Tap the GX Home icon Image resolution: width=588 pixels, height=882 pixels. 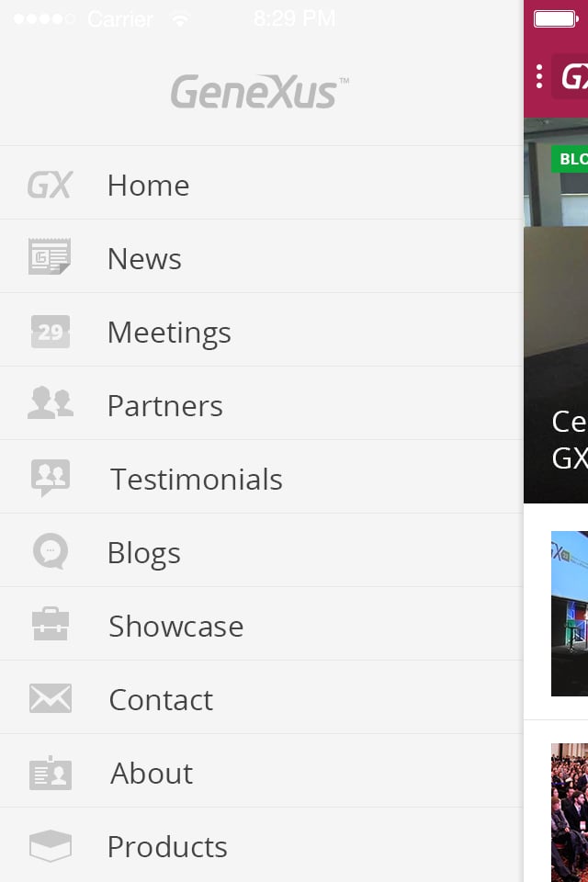click(51, 185)
